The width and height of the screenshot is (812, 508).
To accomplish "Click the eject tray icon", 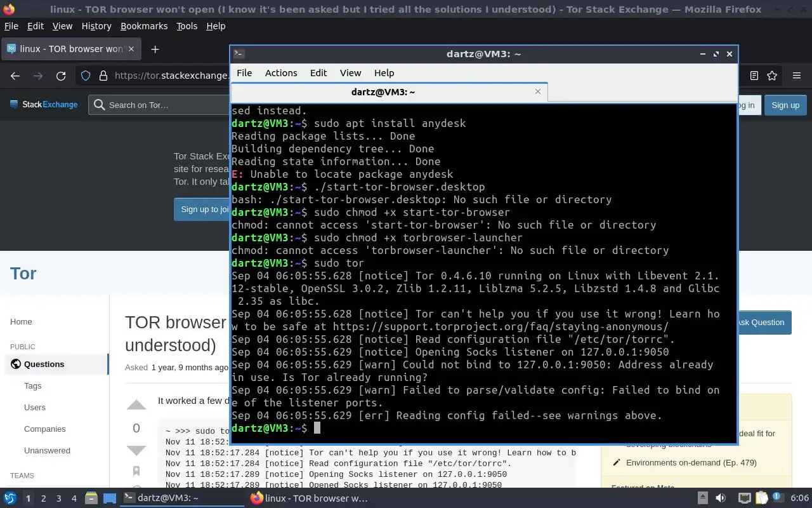I will click(x=703, y=498).
